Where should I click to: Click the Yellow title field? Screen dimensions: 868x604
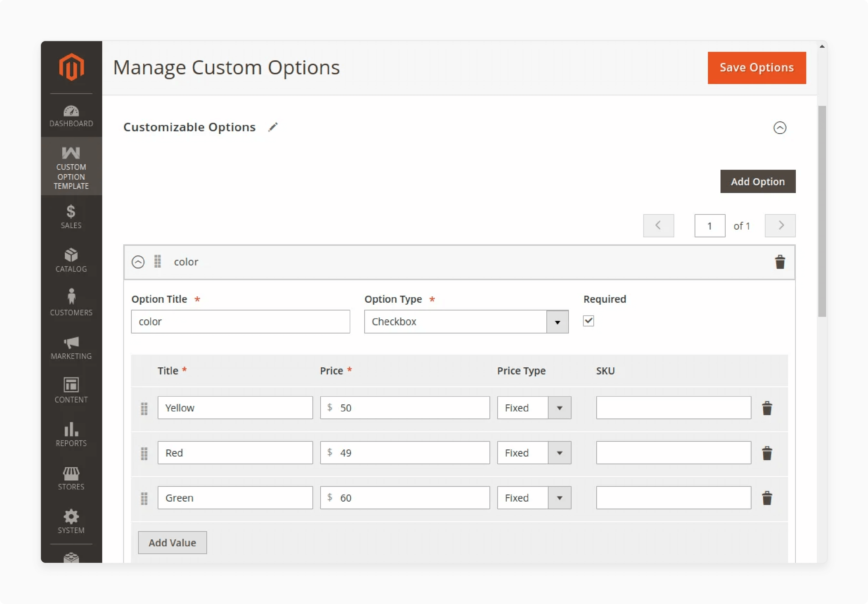pyautogui.click(x=235, y=408)
